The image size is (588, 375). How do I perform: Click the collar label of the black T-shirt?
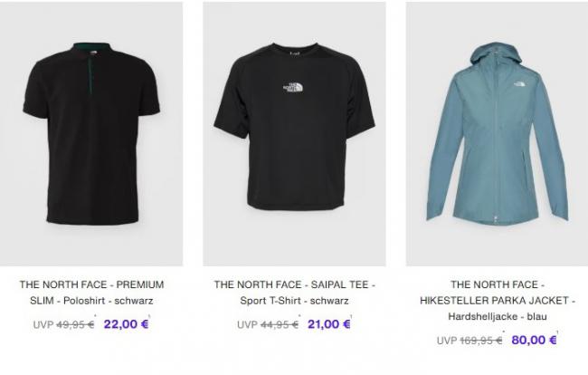295,54
